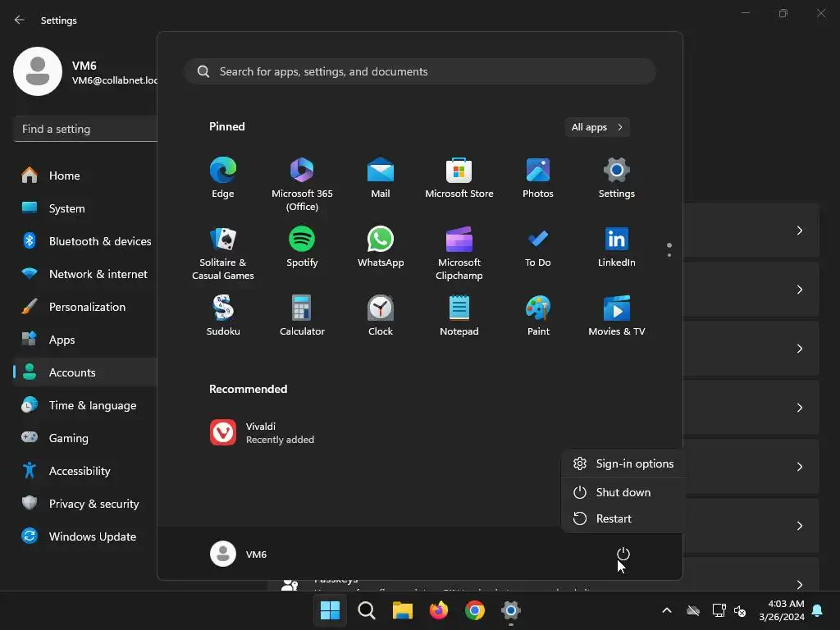
Task: Open Microsoft Store from the pinned grid
Action: pos(459,178)
